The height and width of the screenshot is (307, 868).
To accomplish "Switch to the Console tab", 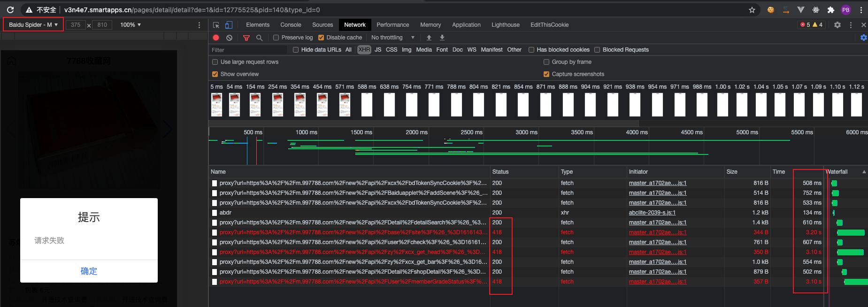I will 291,25.
